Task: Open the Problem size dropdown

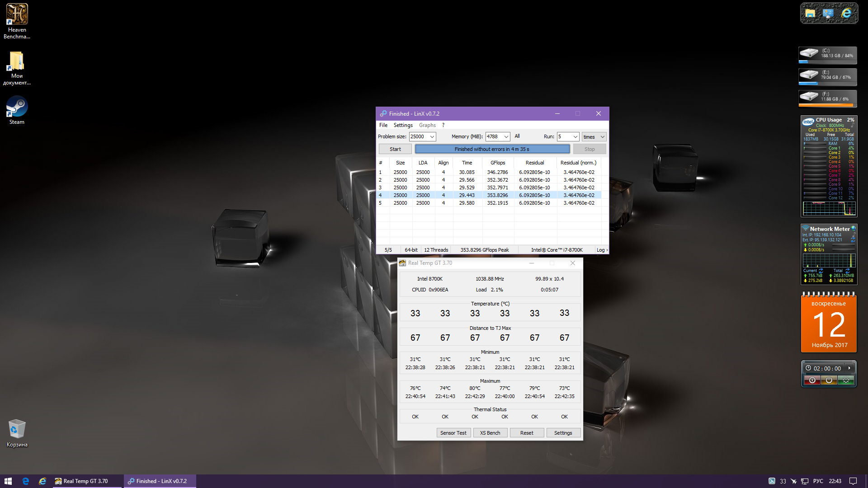Action: click(432, 137)
